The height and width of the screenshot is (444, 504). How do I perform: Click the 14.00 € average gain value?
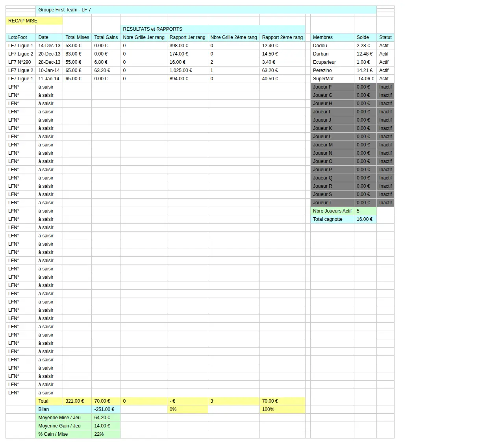click(106, 426)
